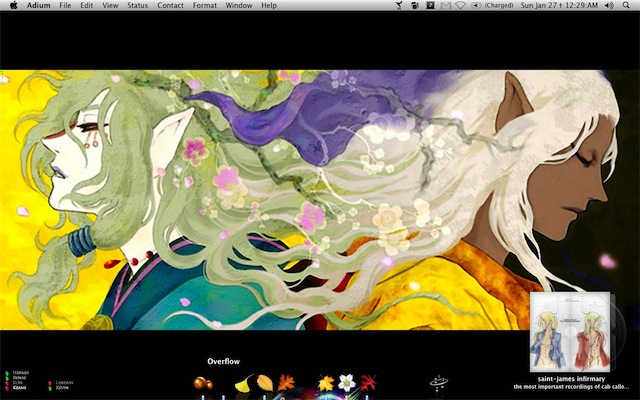Open the Apple menu
Image resolution: width=640 pixels, height=400 pixels.
click(13, 5)
